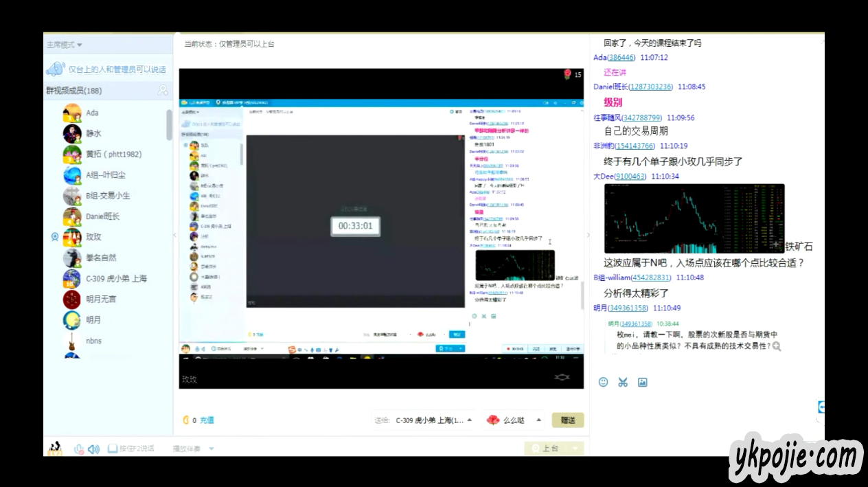
Task: Click the TeamViewer side panel arrow icon
Action: coord(821,407)
